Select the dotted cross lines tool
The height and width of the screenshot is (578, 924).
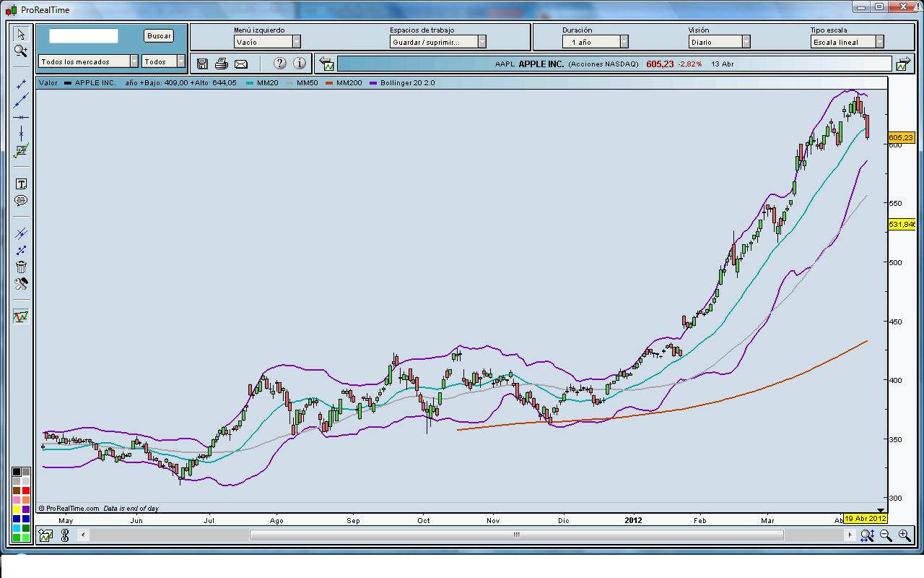pos(21,250)
